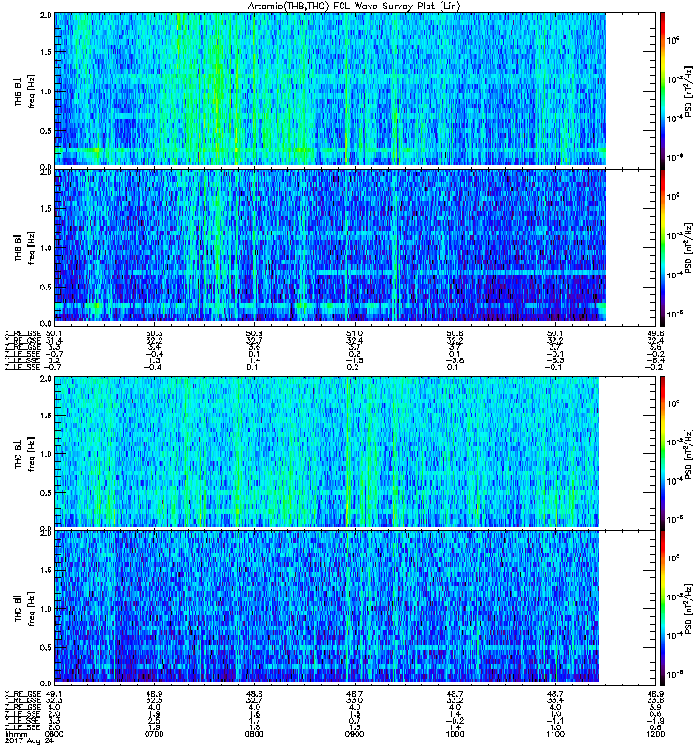Click the '1200' time tick label
This screenshot has height=747, width=700.
(x=656, y=734)
